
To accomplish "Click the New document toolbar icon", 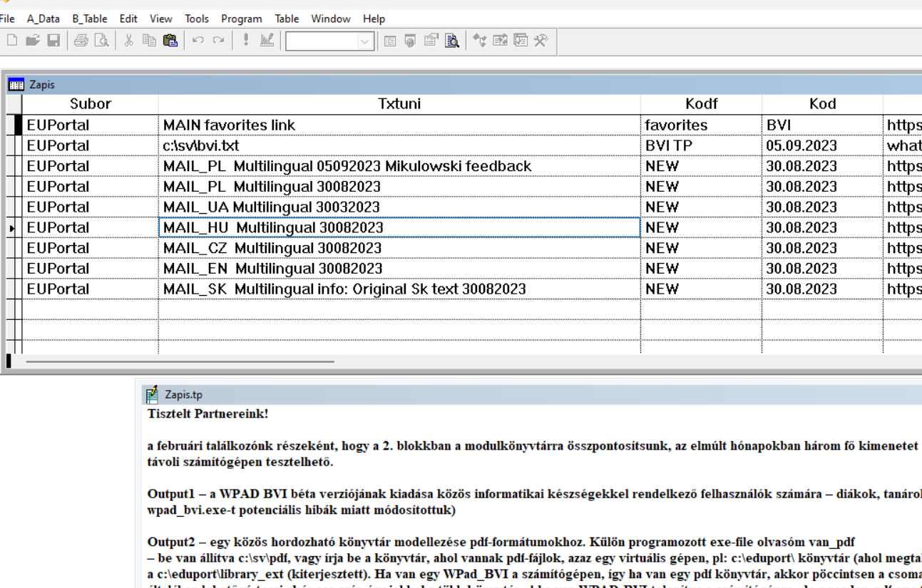I will pos(12,41).
